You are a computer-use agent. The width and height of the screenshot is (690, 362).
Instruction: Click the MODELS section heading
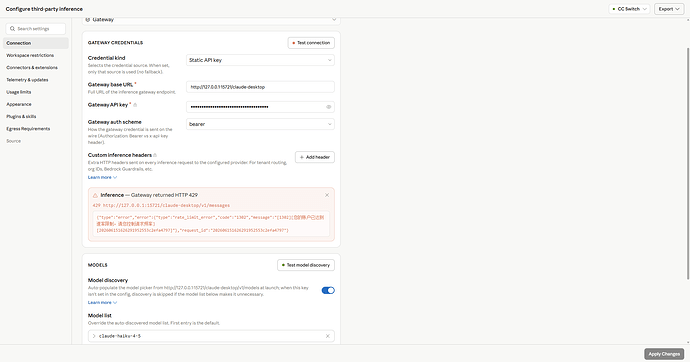coord(98,265)
